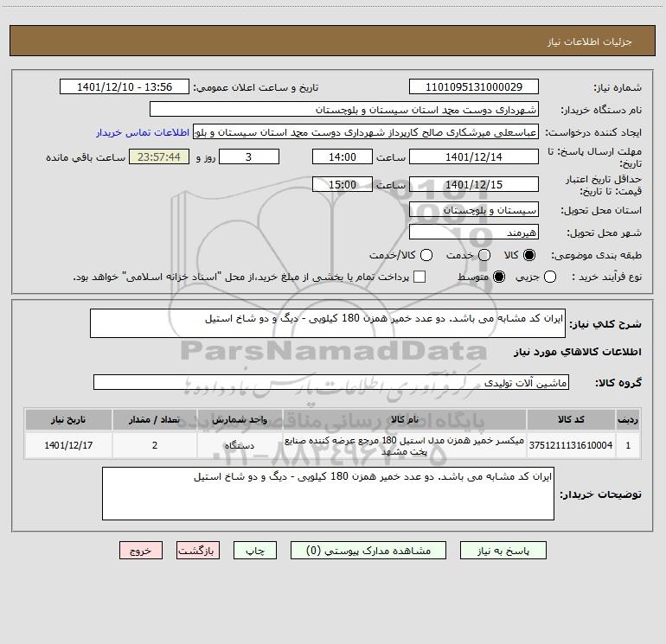
Task: Click the buyer organization name field
Action: pyautogui.click(x=344, y=110)
